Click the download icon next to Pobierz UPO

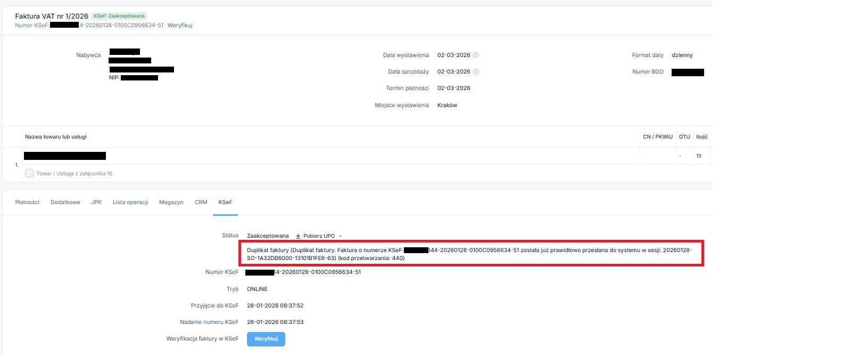(298, 236)
